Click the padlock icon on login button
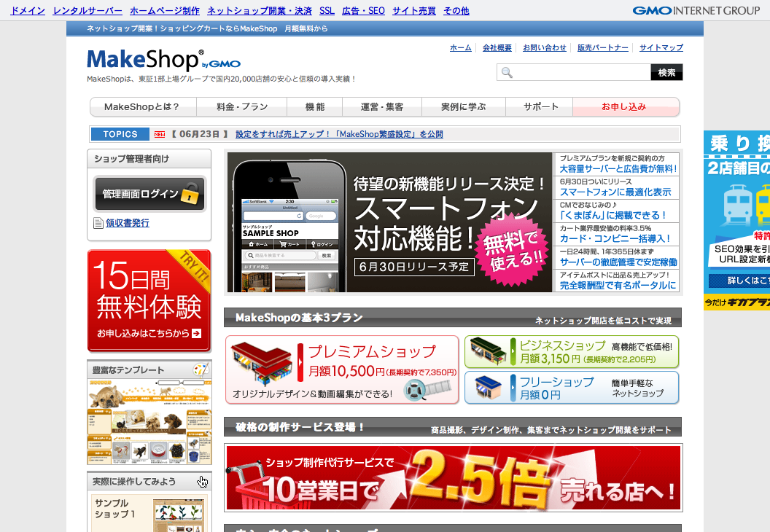 tap(190, 193)
